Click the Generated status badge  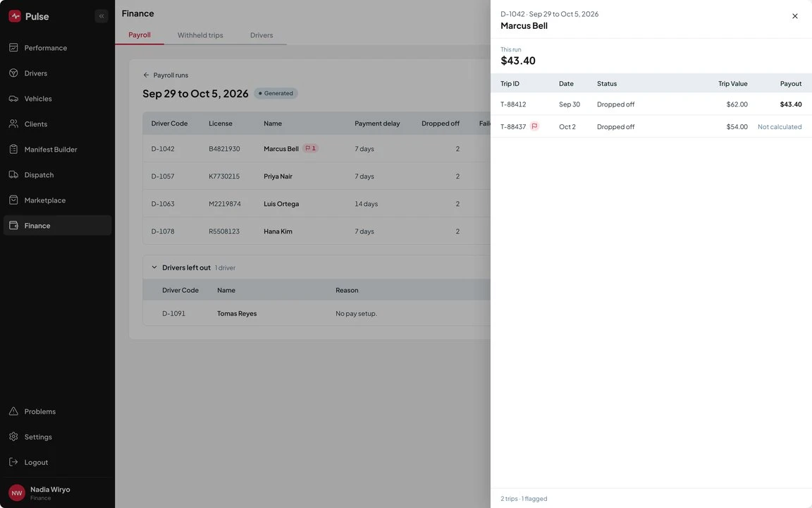pyautogui.click(x=276, y=93)
